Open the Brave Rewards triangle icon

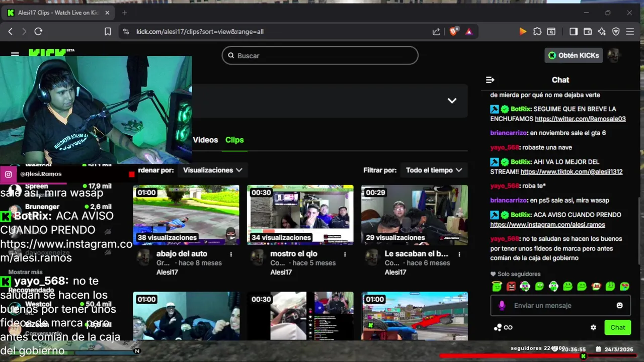click(469, 32)
